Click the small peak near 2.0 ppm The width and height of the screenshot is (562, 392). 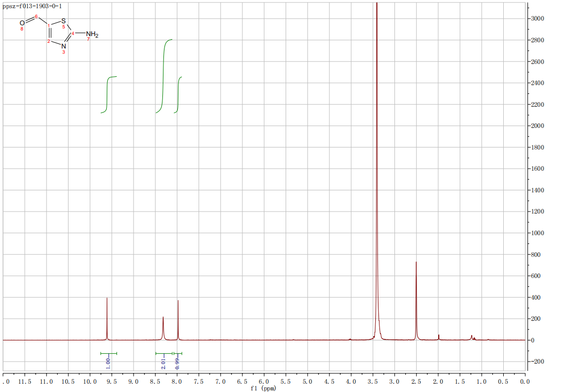point(438,337)
